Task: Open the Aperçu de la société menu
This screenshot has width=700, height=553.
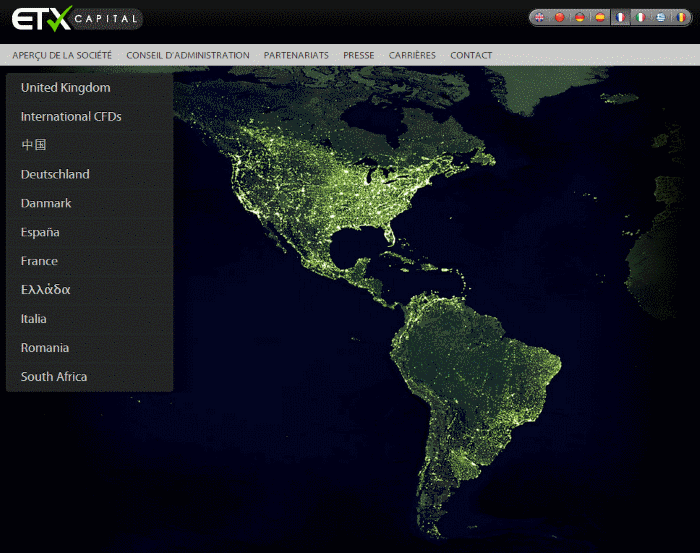Action: pyautogui.click(x=62, y=55)
